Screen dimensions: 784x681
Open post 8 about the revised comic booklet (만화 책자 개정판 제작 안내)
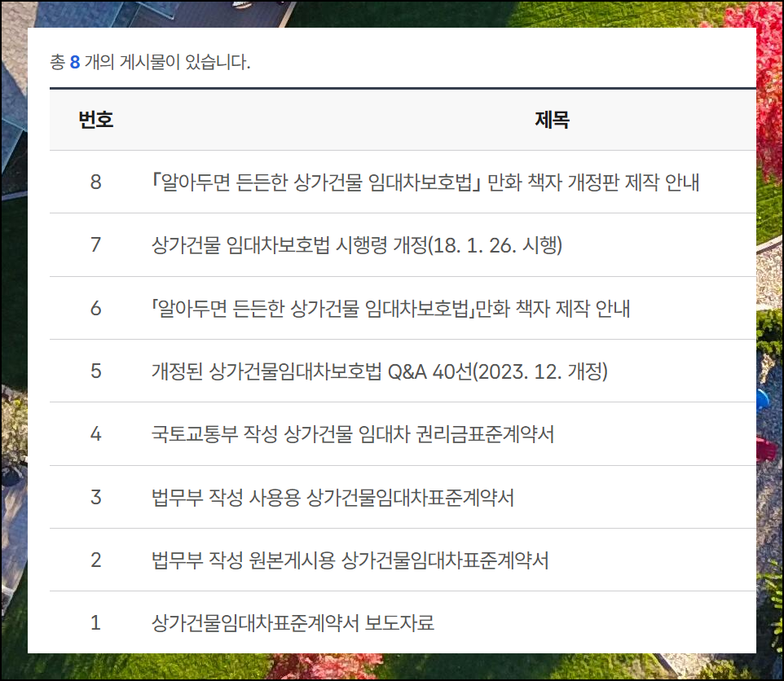pyautogui.click(x=425, y=182)
